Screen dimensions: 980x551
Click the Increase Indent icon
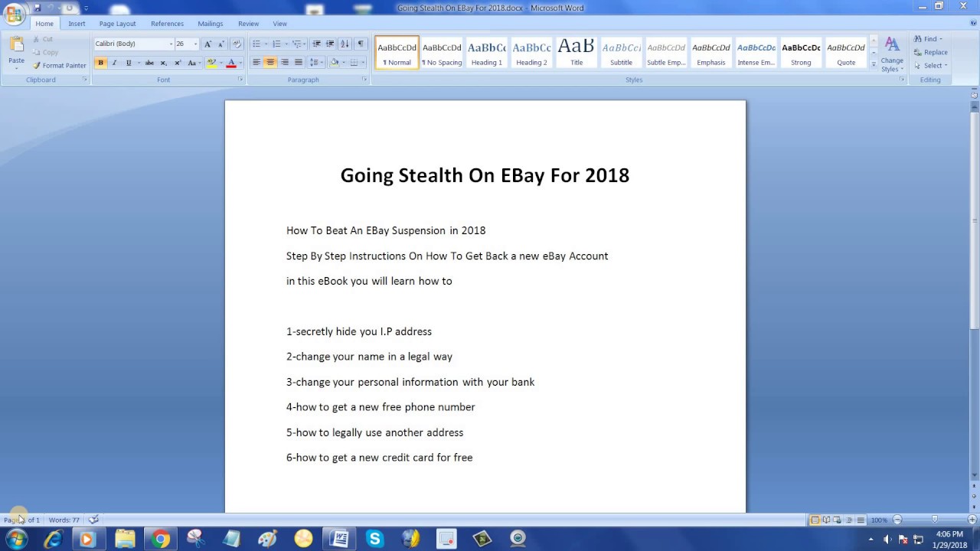[330, 44]
